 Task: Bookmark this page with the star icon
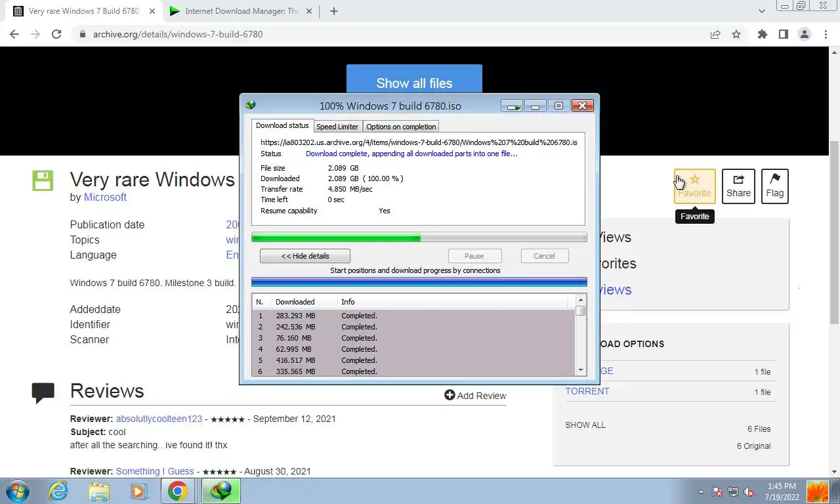click(x=736, y=34)
